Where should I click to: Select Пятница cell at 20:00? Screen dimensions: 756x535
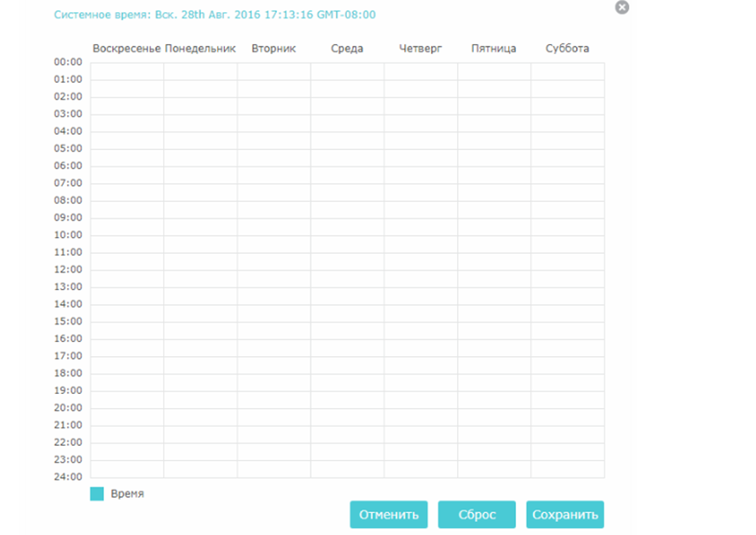[x=494, y=418]
